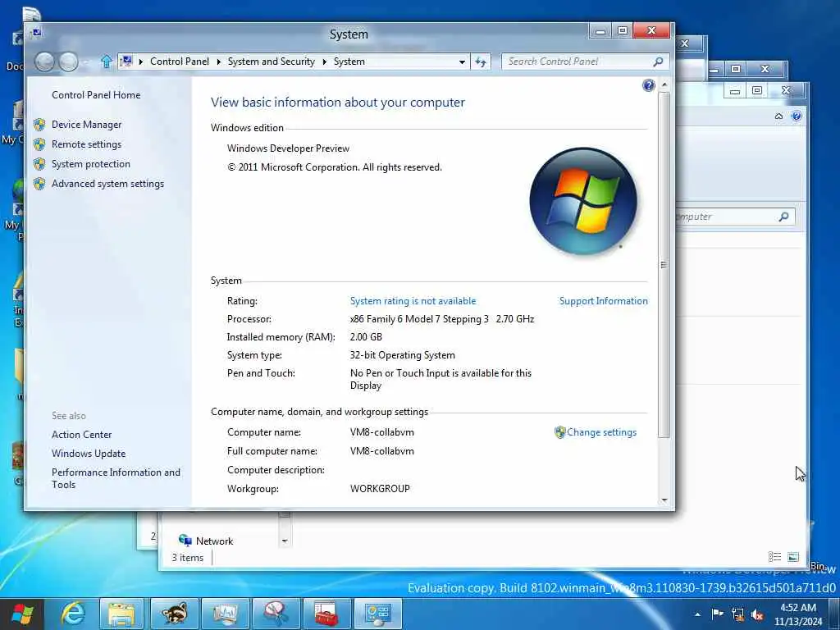The width and height of the screenshot is (840, 630).
Task: Click the Up one level arrow
Action: (106, 62)
